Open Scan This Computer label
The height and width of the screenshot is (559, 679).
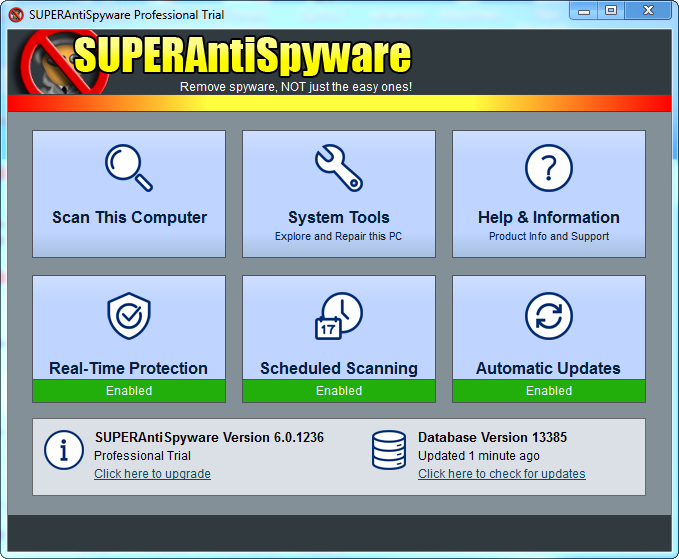tap(129, 217)
